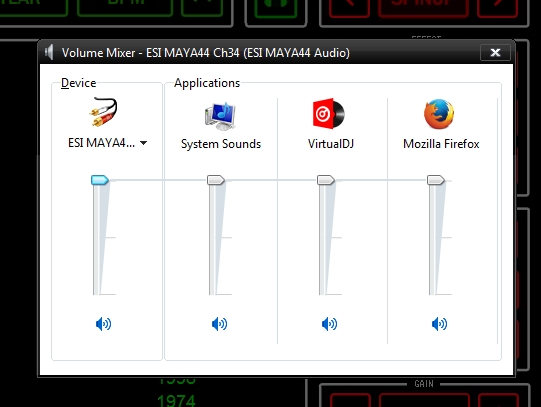The height and width of the screenshot is (407, 541).
Task: Click the speaker icon in title bar
Action: coord(49,52)
